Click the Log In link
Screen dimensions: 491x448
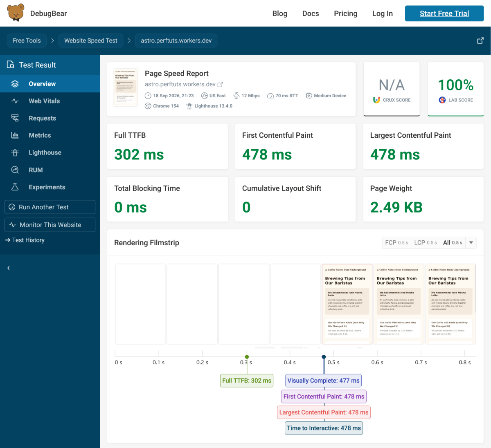coord(383,13)
